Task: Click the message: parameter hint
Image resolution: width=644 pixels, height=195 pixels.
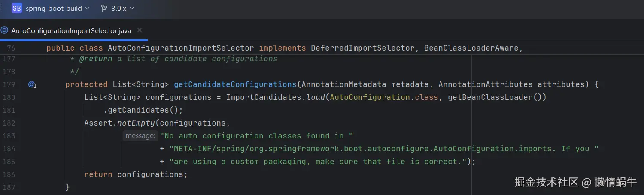Action: [x=140, y=136]
